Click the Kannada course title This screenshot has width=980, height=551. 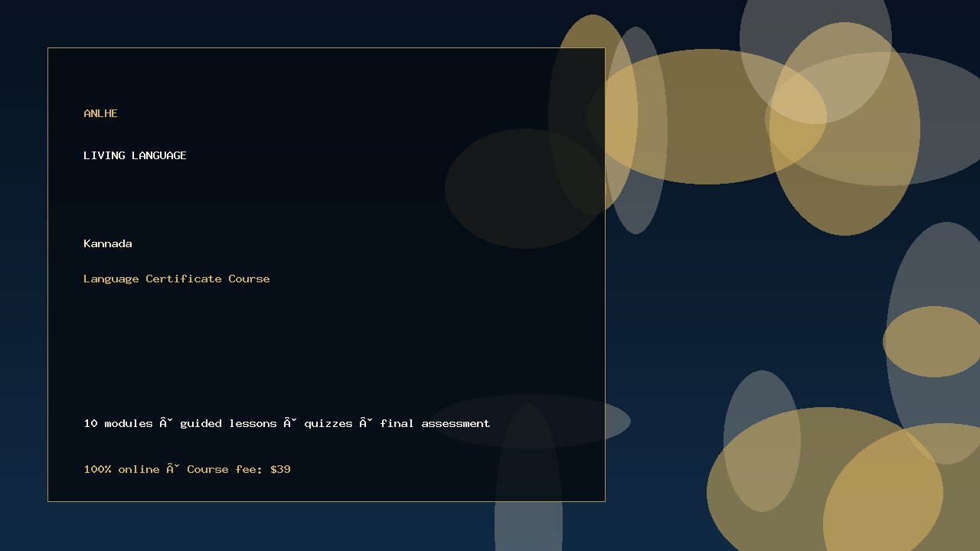(x=108, y=243)
